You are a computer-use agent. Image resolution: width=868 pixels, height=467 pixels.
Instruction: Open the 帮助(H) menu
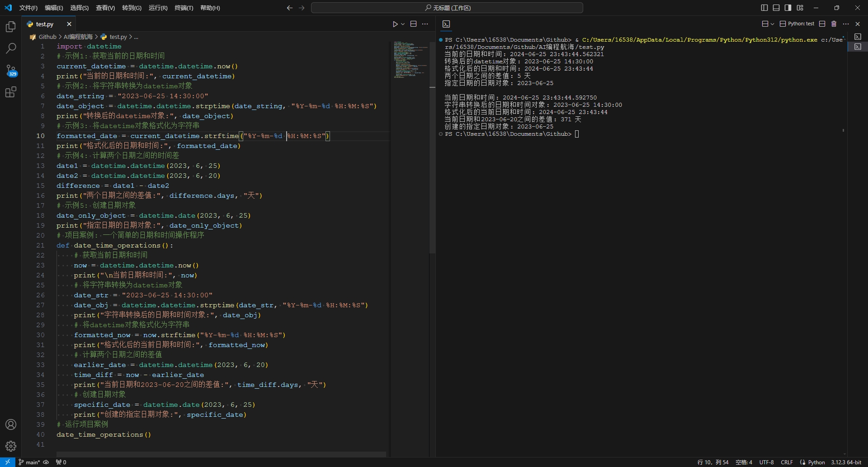click(210, 8)
